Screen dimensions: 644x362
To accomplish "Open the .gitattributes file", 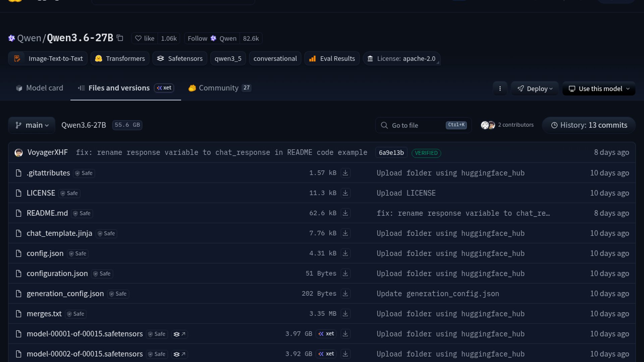I will (48, 173).
